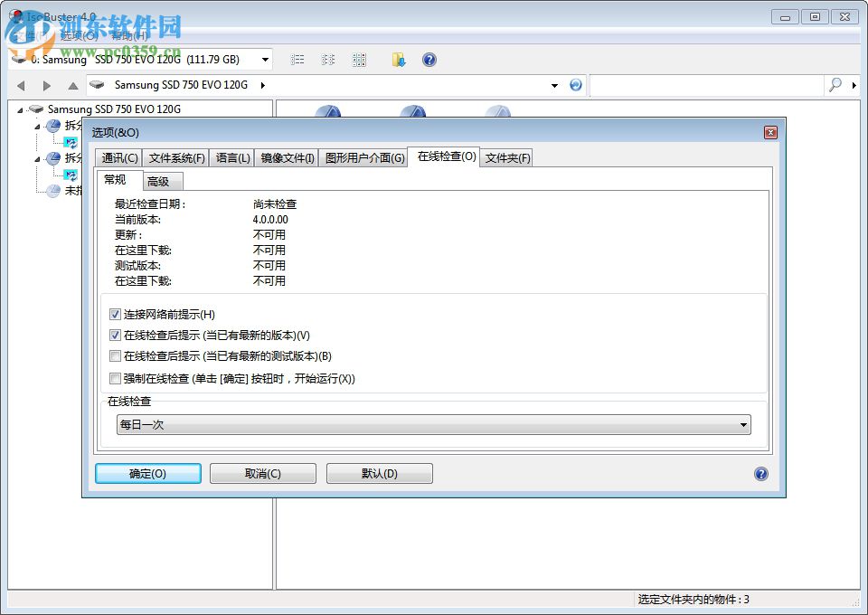Click the search magnifier icon
Screen dimensions: 868x615
[834, 84]
